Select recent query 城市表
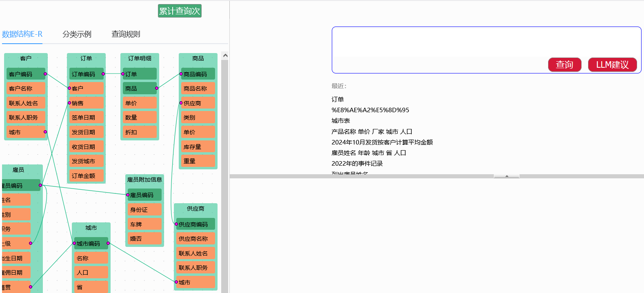 pyautogui.click(x=341, y=121)
